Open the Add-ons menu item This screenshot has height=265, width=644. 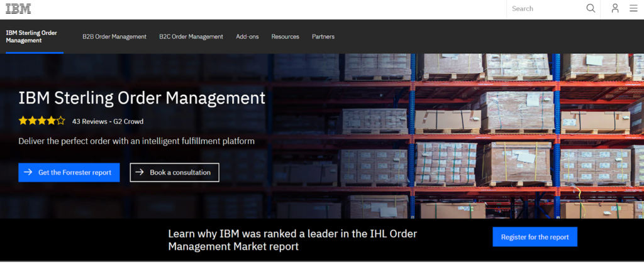click(x=247, y=36)
